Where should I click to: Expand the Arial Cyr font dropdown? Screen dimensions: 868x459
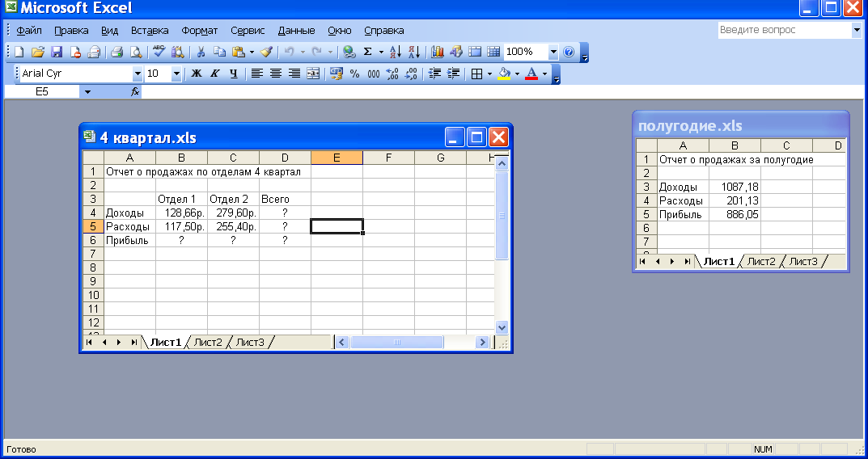coord(138,74)
